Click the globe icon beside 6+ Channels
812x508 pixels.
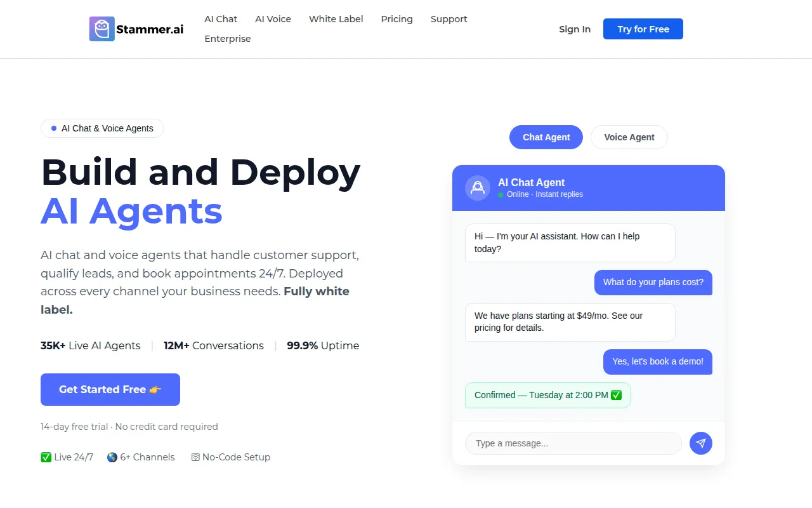coord(112,457)
